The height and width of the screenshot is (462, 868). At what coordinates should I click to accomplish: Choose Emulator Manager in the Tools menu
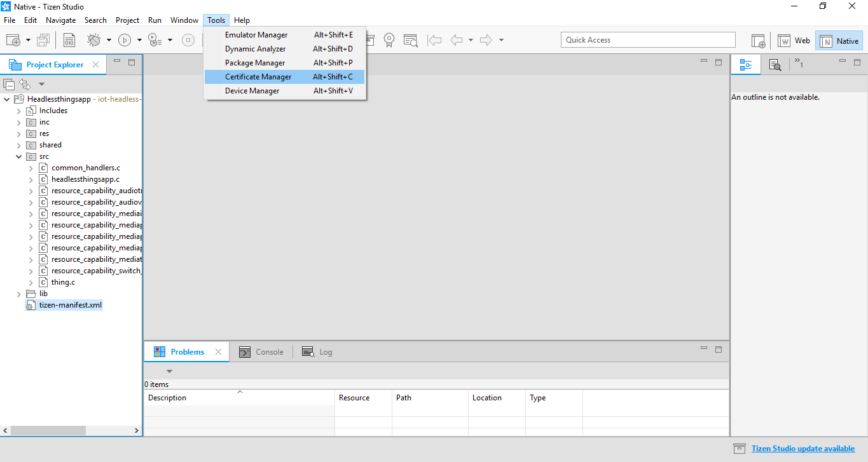256,35
